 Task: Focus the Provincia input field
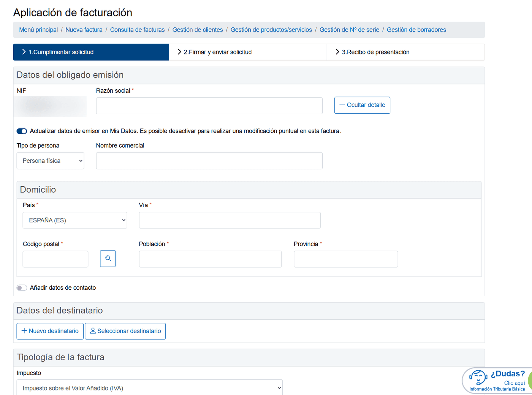346,259
